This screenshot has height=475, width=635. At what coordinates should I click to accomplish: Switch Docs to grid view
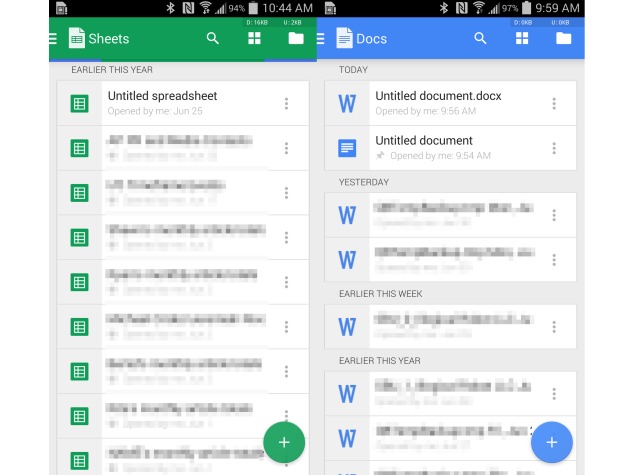[522, 38]
